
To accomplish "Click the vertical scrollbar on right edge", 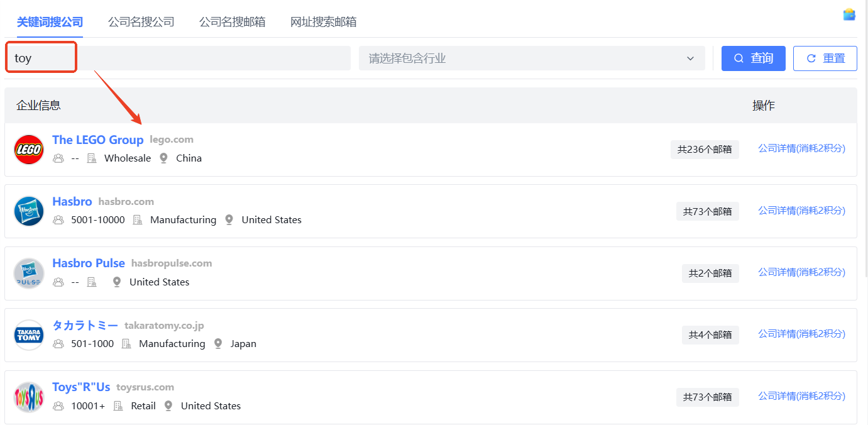I will [865, 138].
